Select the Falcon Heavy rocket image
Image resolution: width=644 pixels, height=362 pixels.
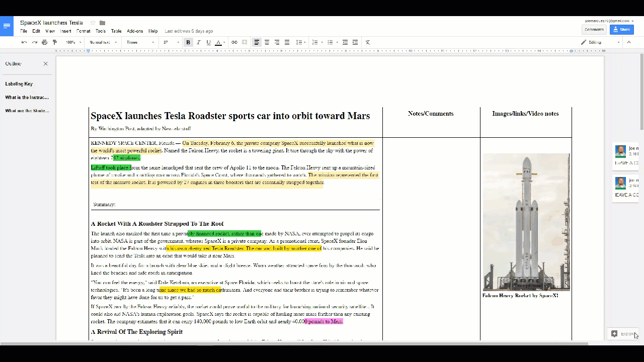click(526, 222)
